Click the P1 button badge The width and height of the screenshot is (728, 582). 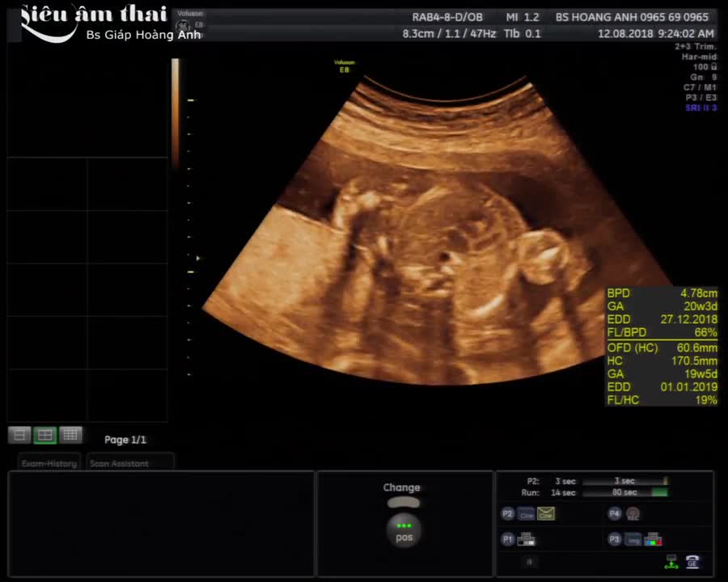[x=507, y=539]
